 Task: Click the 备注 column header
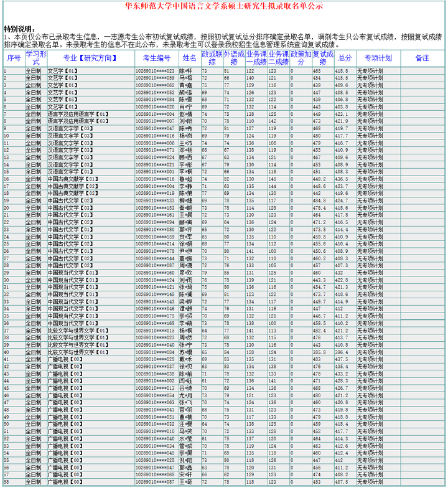(x=422, y=58)
